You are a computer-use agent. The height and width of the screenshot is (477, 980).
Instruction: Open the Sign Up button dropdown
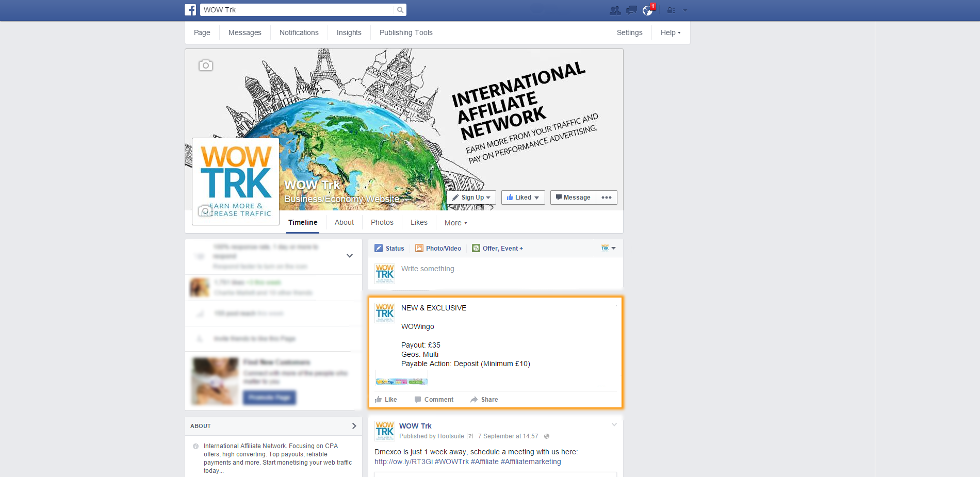(x=471, y=198)
